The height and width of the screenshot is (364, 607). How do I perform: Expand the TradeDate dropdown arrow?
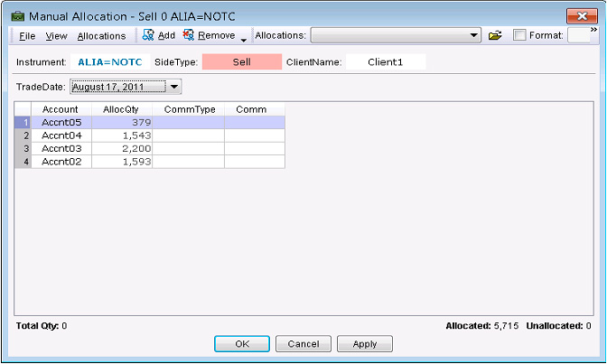(x=174, y=87)
